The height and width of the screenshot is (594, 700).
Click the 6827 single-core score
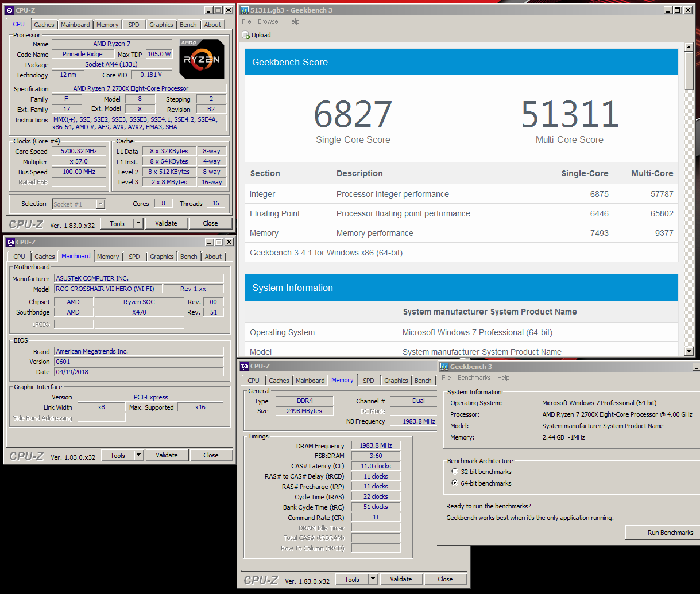(353, 114)
